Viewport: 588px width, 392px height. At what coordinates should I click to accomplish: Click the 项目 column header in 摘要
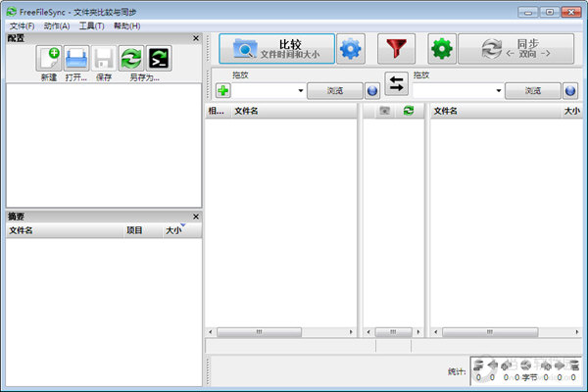coord(143,230)
